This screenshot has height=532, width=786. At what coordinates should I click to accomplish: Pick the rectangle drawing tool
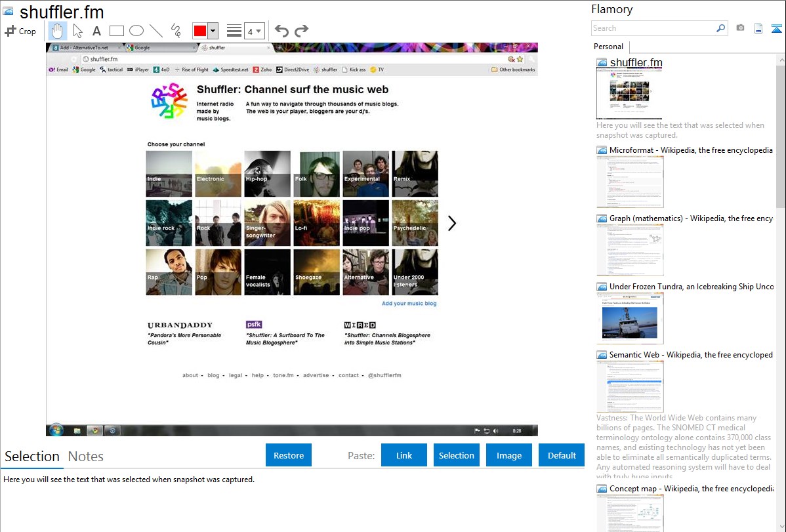pos(116,31)
